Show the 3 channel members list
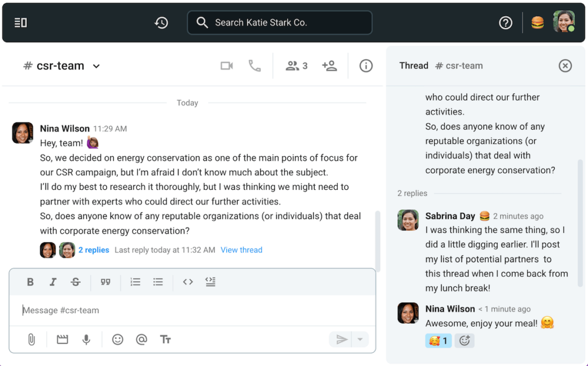588x366 pixels. [296, 66]
